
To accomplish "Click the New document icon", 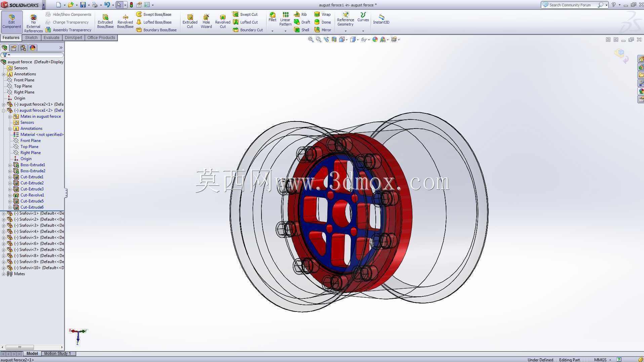I will (58, 5).
